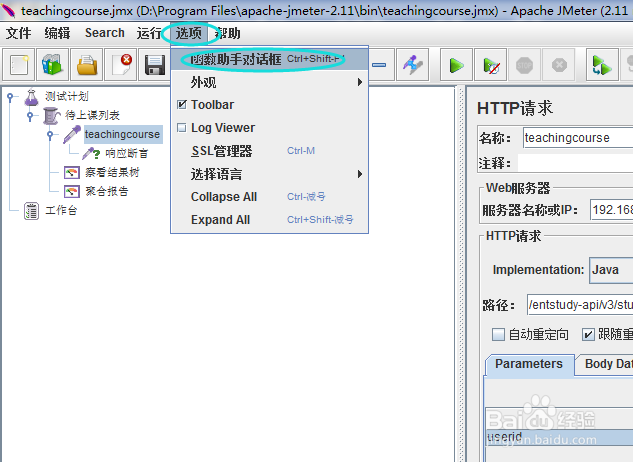Open the Implementation Java dropdown
Screen dimensions: 633x462
611,270
